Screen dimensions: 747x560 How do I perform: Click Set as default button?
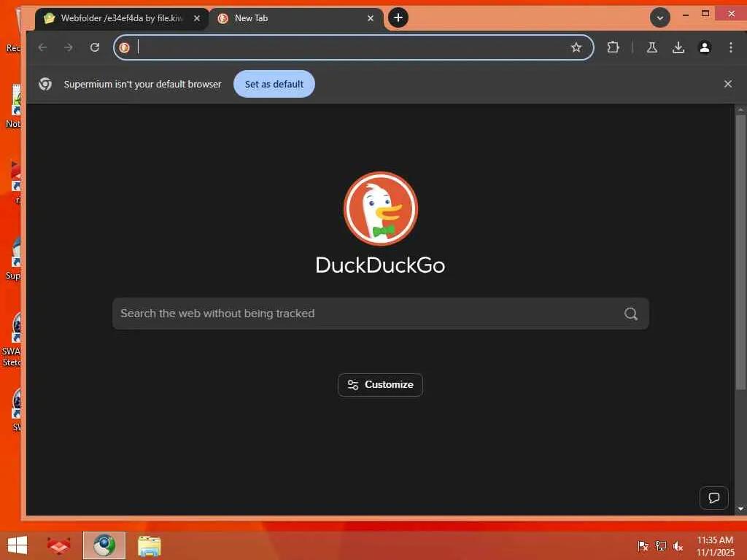274,84
